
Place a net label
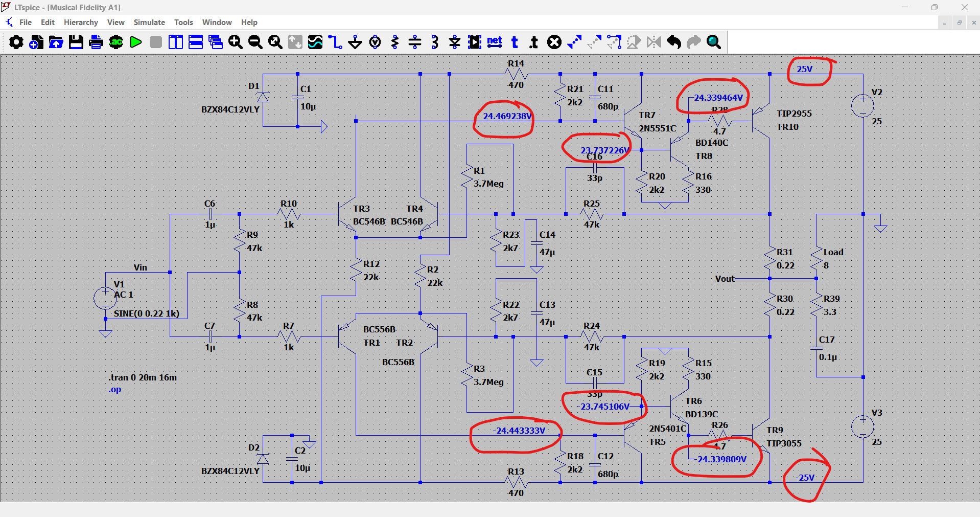coord(495,42)
